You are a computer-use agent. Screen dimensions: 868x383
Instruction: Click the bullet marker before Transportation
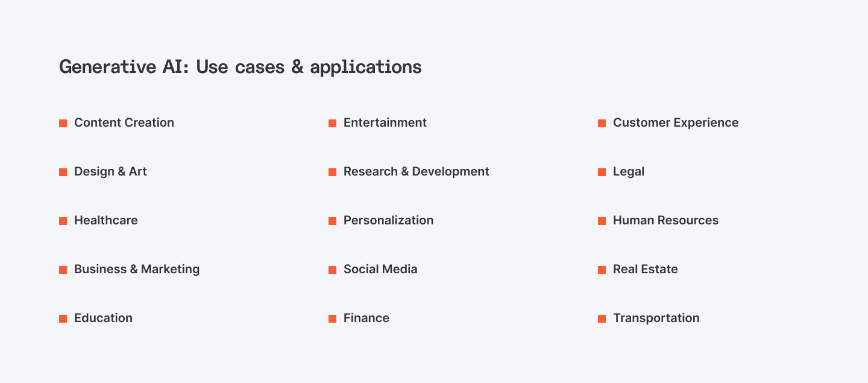point(602,318)
